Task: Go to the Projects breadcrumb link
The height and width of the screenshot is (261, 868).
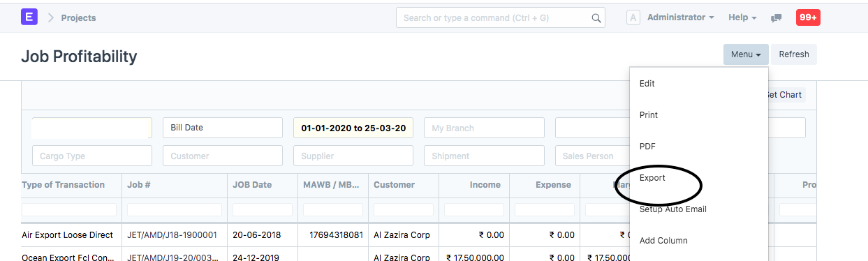Action: tap(78, 18)
